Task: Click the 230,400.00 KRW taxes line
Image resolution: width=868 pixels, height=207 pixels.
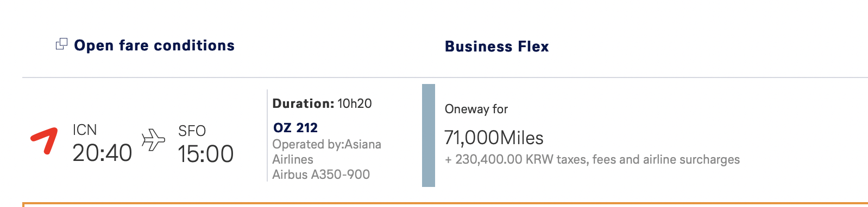Action: (592, 160)
